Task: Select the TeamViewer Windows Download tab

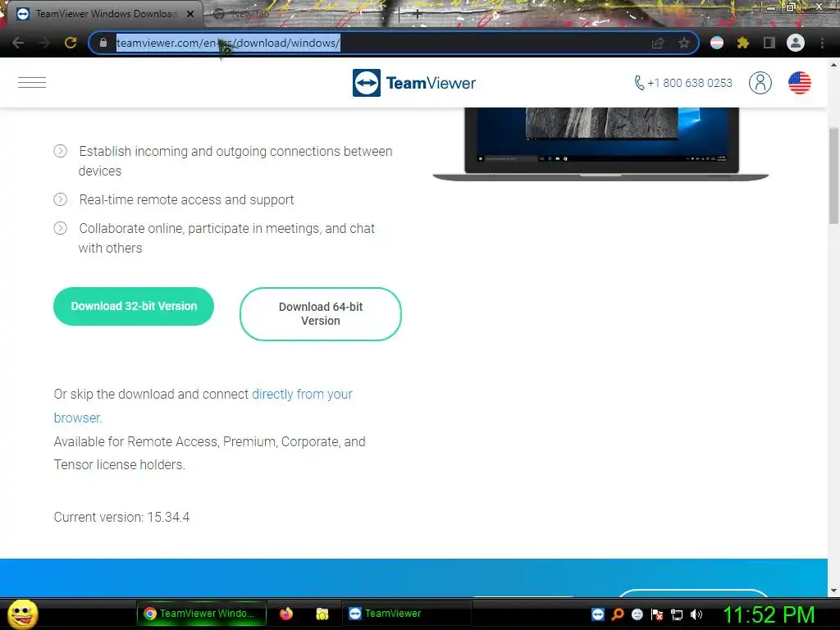Action: click(104, 15)
